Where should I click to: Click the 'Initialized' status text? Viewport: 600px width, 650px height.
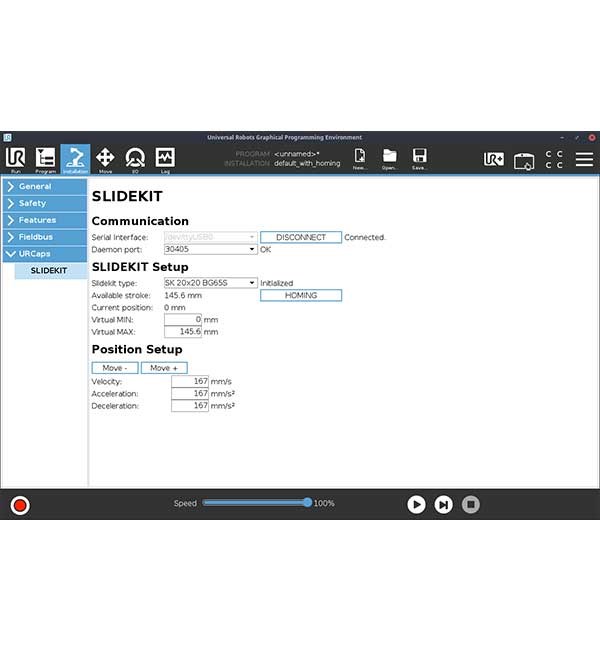277,283
